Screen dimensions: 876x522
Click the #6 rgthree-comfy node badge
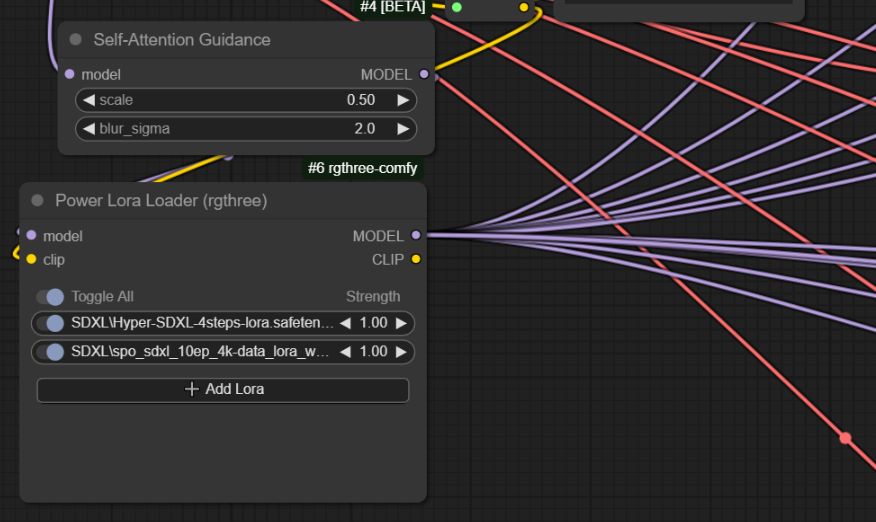coord(363,168)
